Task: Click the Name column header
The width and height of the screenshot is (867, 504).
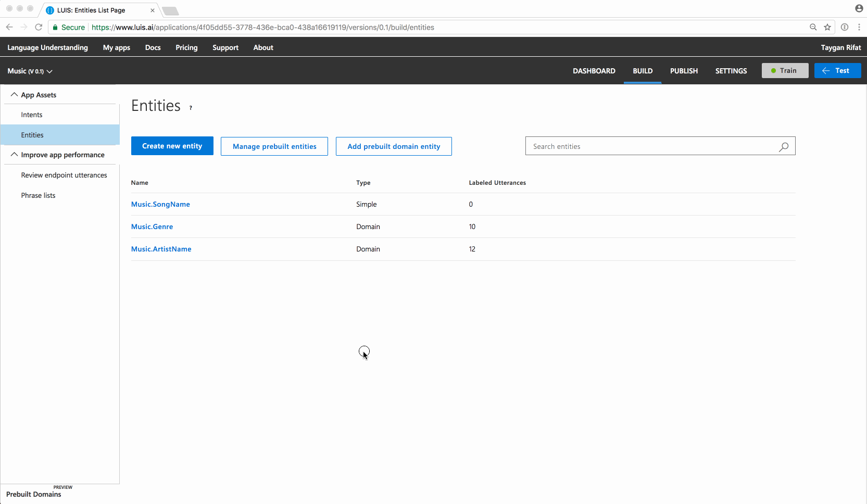Action: point(140,183)
